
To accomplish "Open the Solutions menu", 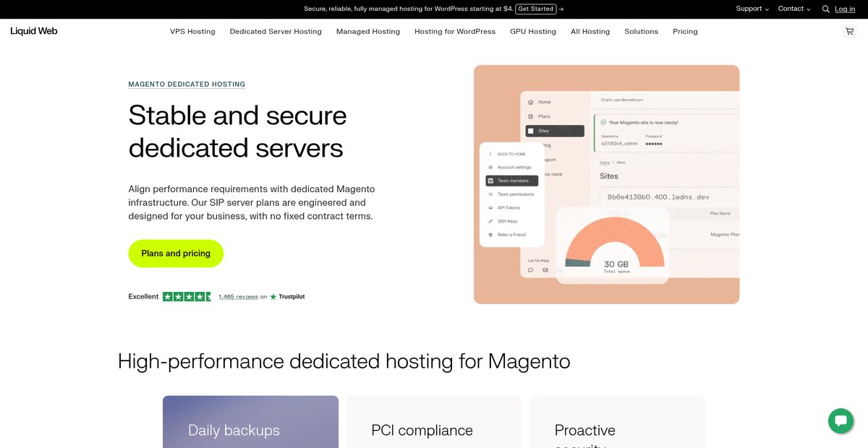I will tap(642, 32).
